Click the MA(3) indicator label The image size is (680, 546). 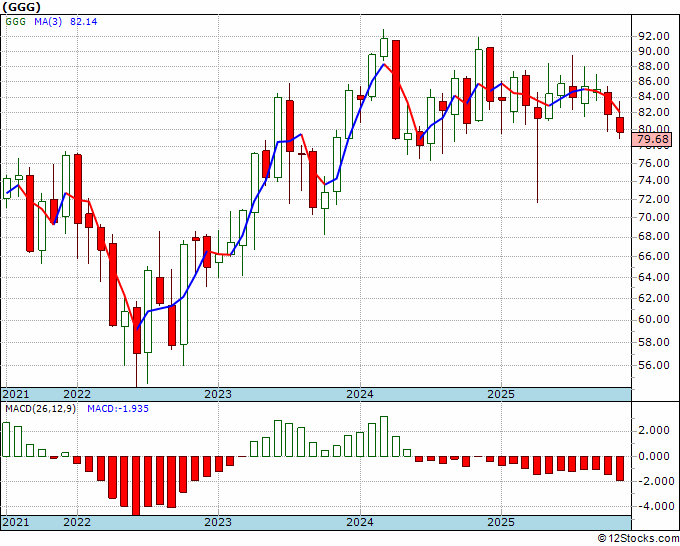pyautogui.click(x=48, y=21)
